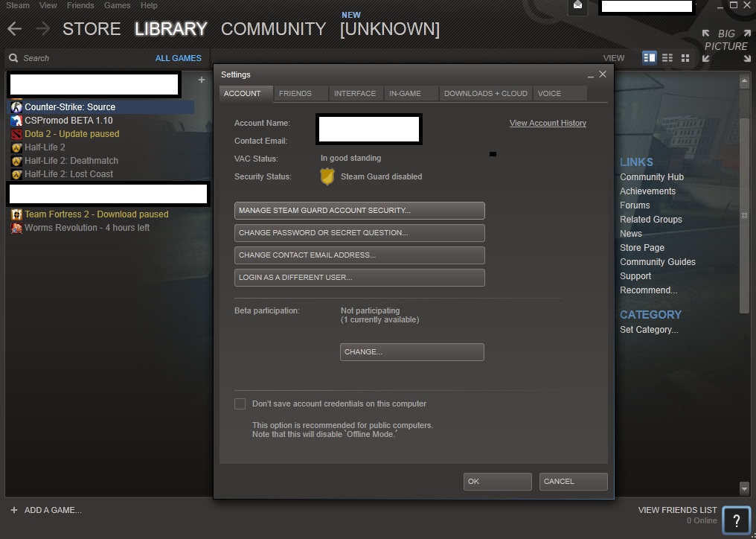Switch to list view icon
This screenshot has width=756, height=539.
pyautogui.click(x=667, y=58)
